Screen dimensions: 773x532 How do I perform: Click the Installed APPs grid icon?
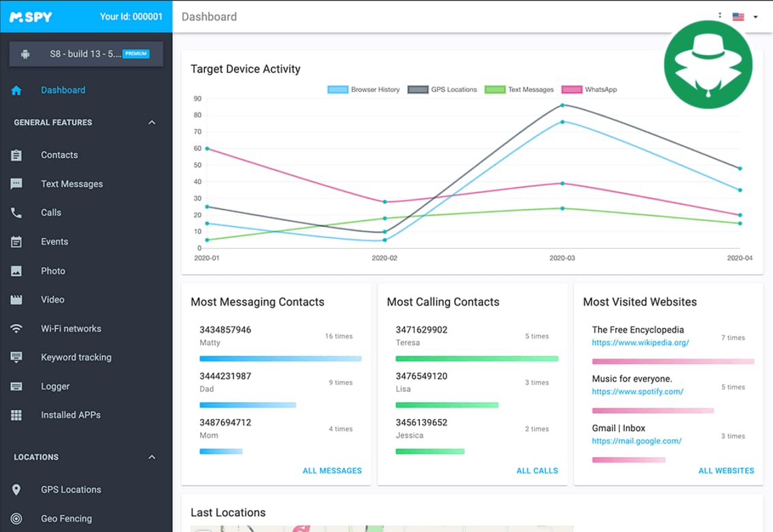pyautogui.click(x=16, y=415)
